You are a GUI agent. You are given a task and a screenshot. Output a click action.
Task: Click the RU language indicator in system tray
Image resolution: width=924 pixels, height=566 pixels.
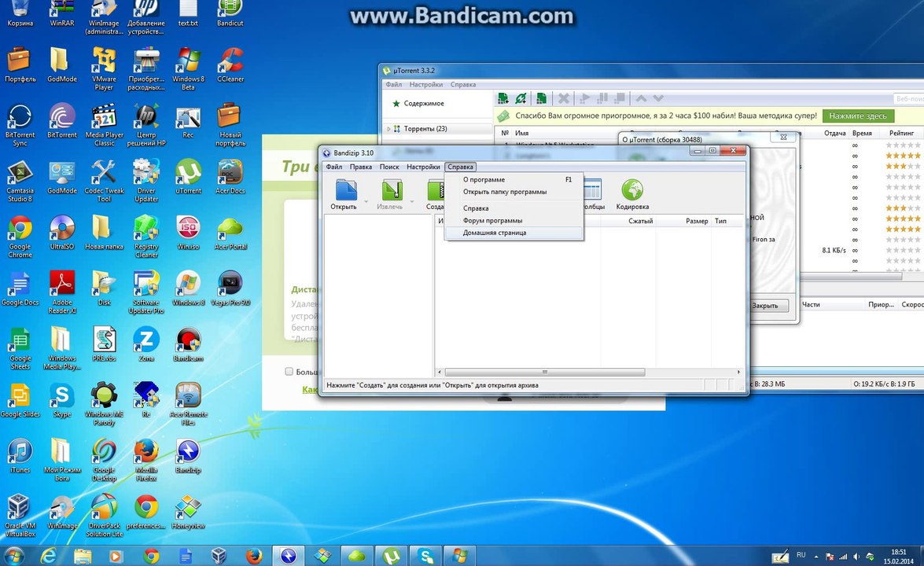[801, 555]
